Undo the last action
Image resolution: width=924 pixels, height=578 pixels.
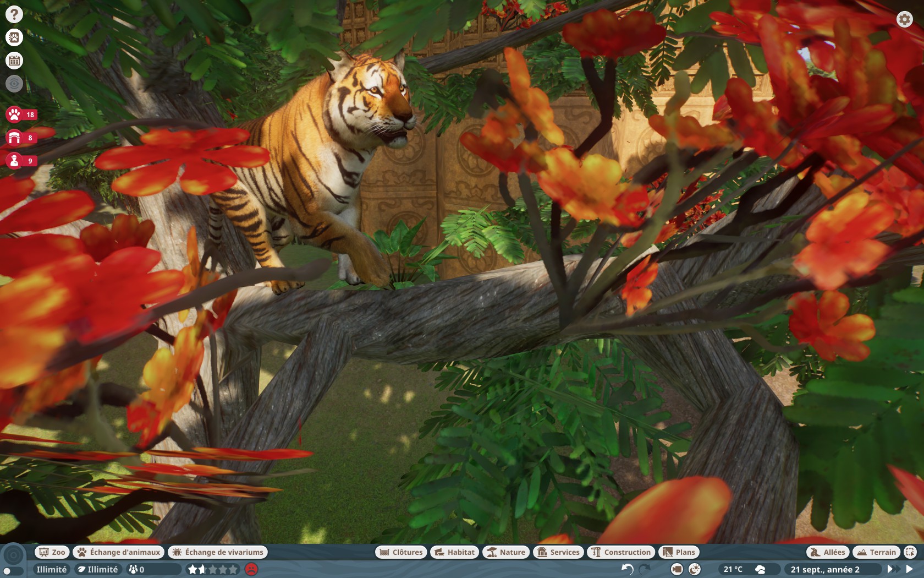click(628, 569)
